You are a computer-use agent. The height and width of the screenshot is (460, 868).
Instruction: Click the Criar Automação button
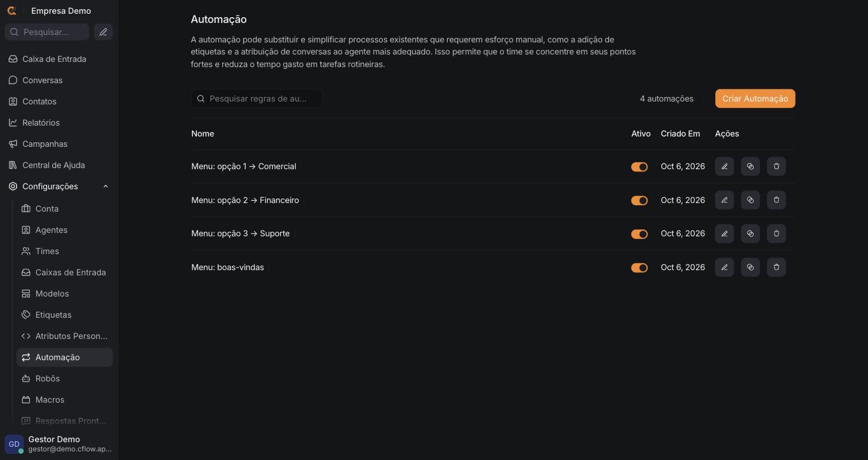[755, 99]
